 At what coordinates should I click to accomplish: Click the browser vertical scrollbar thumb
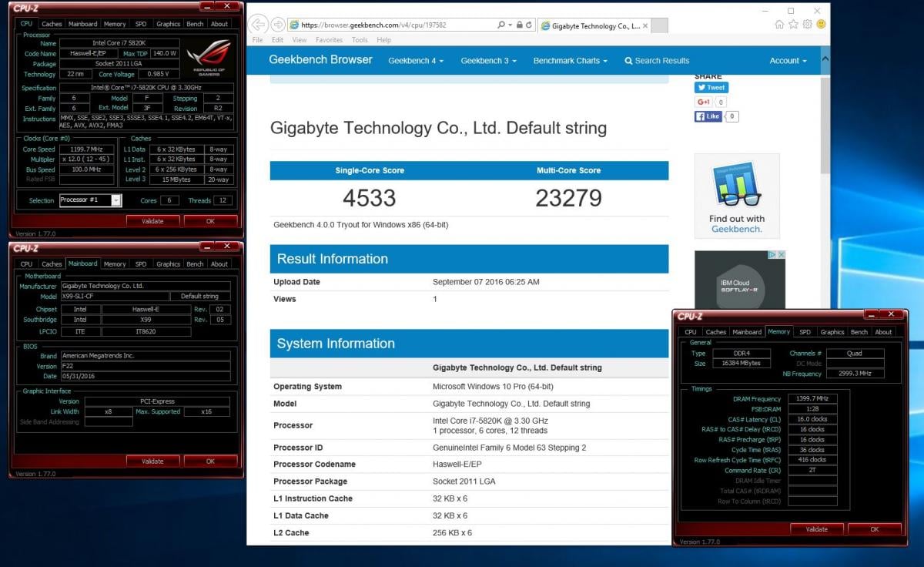click(x=825, y=125)
